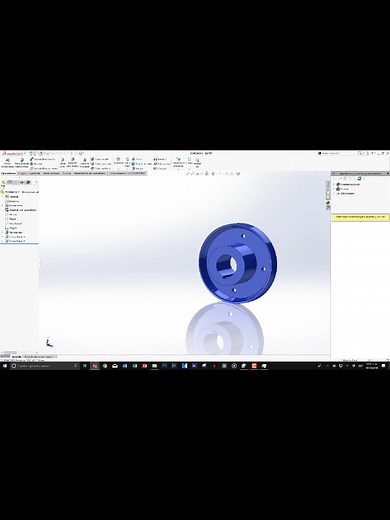
Task: Expand the Escenas node in the appearances panel
Action: (x=334, y=189)
